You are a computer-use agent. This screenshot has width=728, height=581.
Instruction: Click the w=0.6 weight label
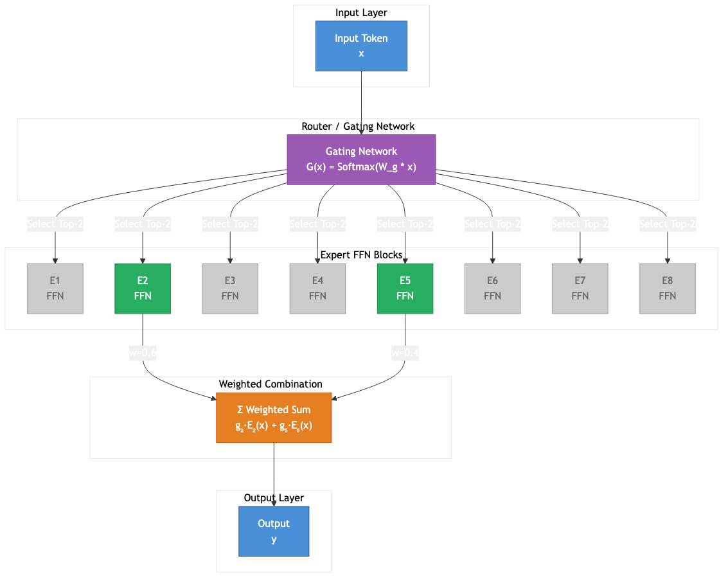[x=143, y=352]
